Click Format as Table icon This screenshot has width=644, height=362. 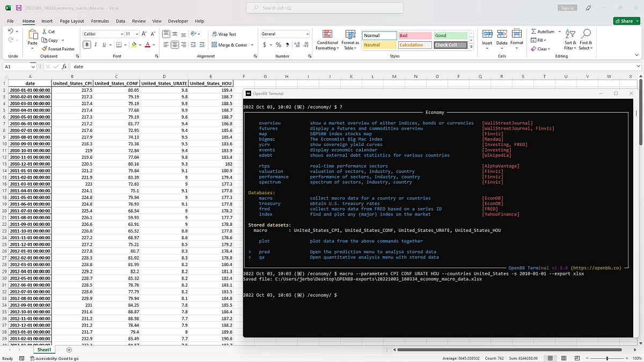coord(350,34)
